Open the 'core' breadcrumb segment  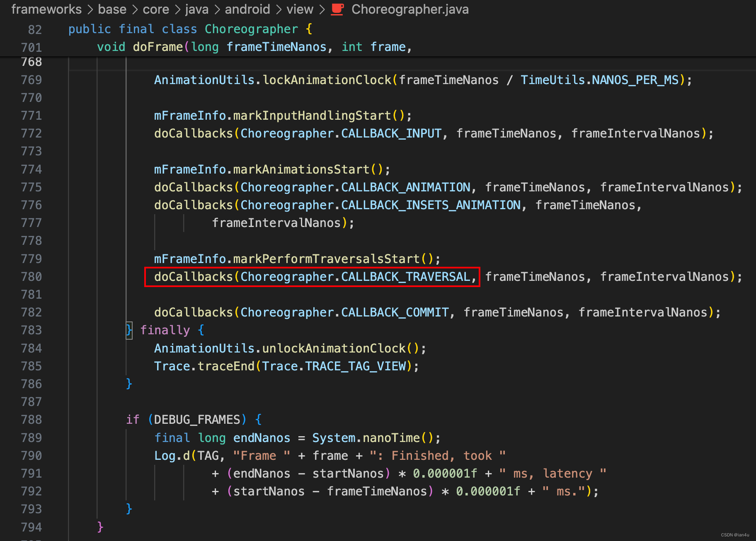click(156, 9)
